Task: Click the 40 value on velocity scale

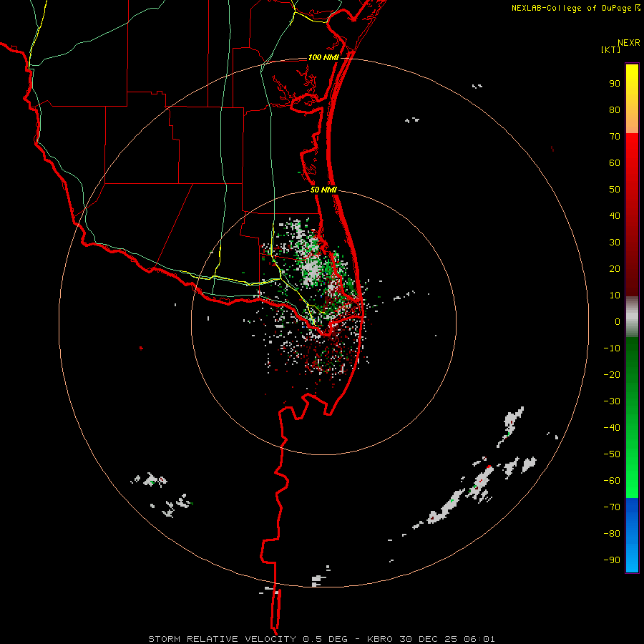Action: point(615,215)
